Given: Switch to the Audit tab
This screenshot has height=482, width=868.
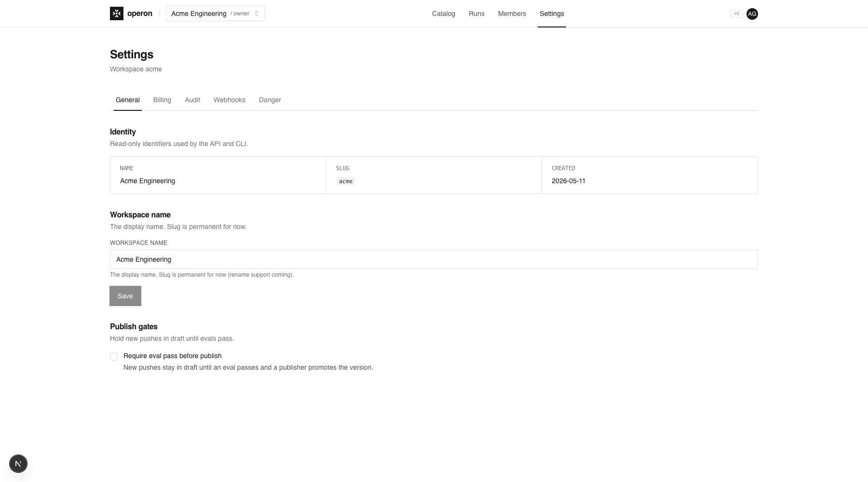Looking at the screenshot, I should [x=192, y=100].
